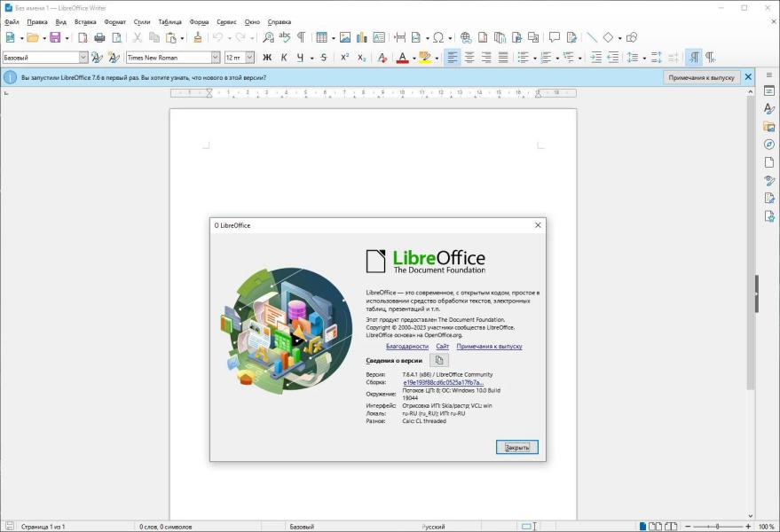
Task: Open build hash e19e193f88cd6c0525a17fb7a link
Action: pos(443,382)
